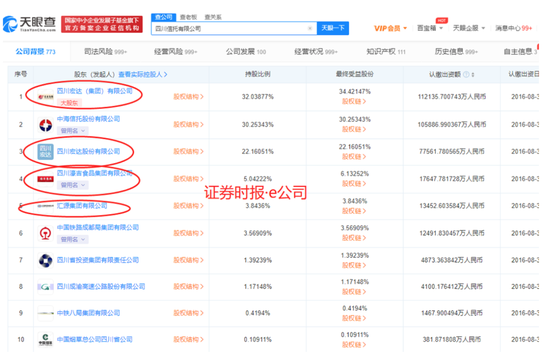Click the blue 四川宏达股份 logo tile
550x360 pixels.
coord(46,152)
